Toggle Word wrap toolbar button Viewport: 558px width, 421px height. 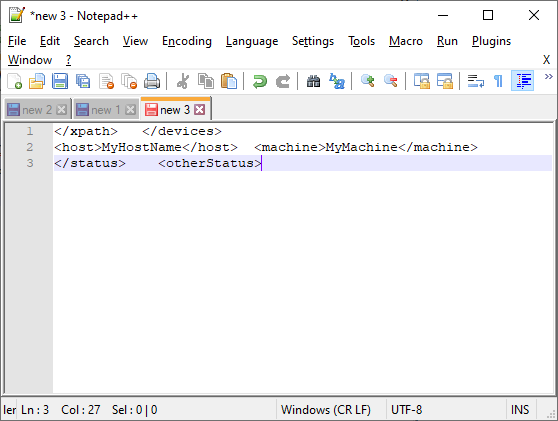pos(475,81)
